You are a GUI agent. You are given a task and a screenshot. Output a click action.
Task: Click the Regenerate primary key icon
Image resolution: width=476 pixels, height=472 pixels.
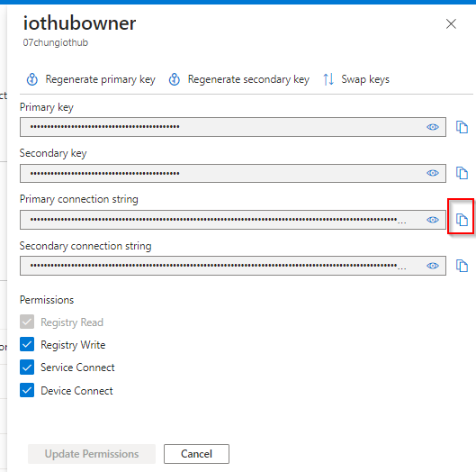32,79
